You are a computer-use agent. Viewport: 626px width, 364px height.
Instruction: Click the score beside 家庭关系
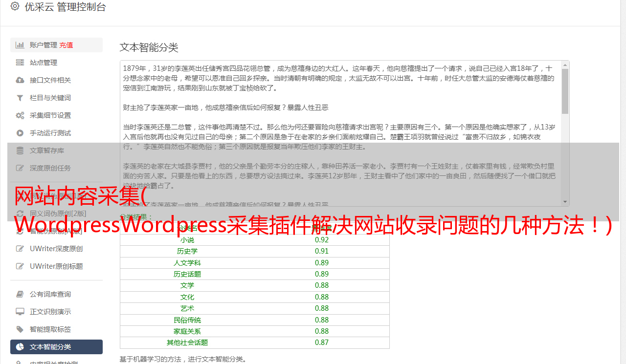click(x=322, y=331)
